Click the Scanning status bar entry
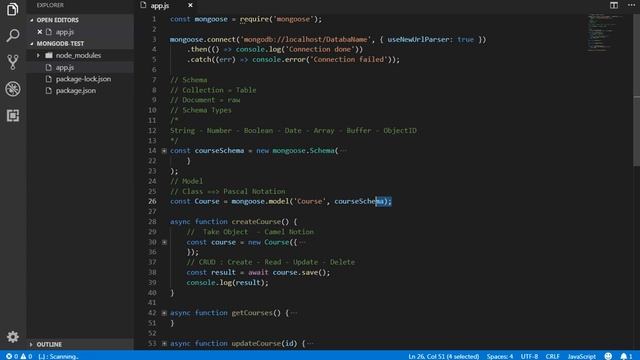Screen dimensions: 640x360 click(x=58, y=356)
